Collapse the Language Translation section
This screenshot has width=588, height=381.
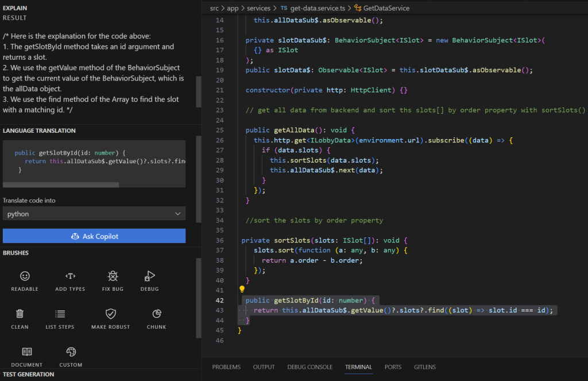click(39, 131)
